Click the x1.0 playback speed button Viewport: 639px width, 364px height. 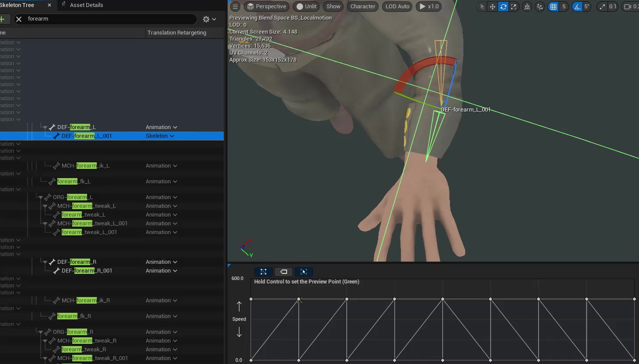pyautogui.click(x=429, y=7)
